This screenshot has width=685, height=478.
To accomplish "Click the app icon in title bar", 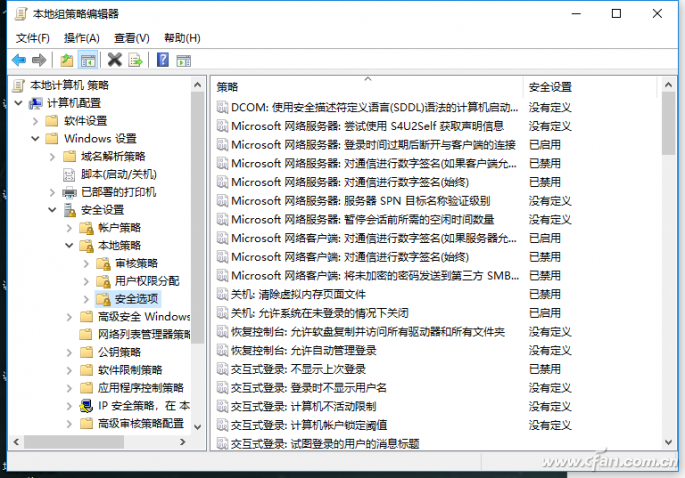I will [x=21, y=14].
